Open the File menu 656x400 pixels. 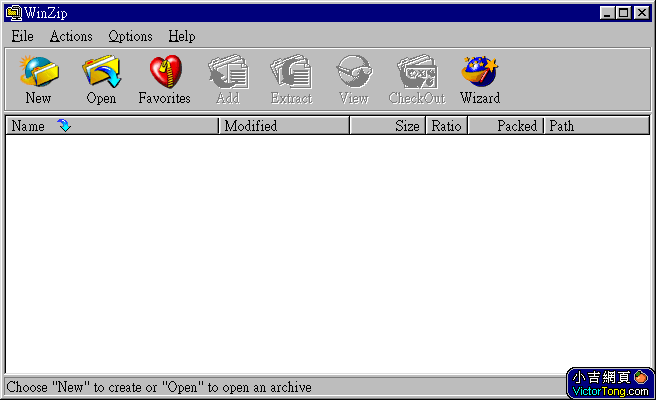[x=22, y=36]
